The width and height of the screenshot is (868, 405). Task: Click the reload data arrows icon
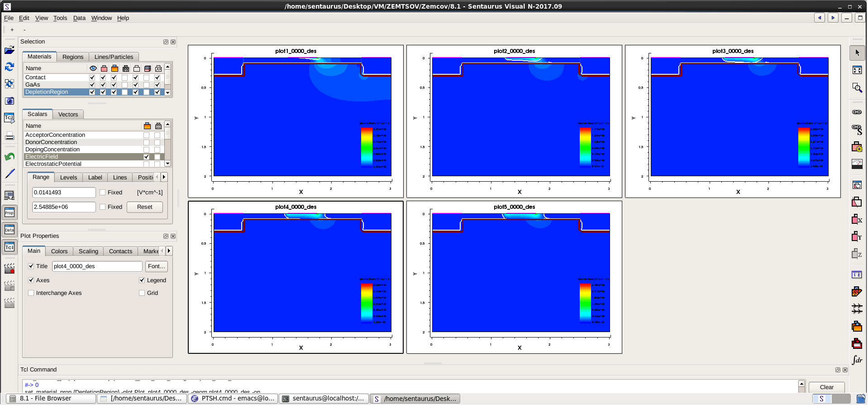point(9,67)
